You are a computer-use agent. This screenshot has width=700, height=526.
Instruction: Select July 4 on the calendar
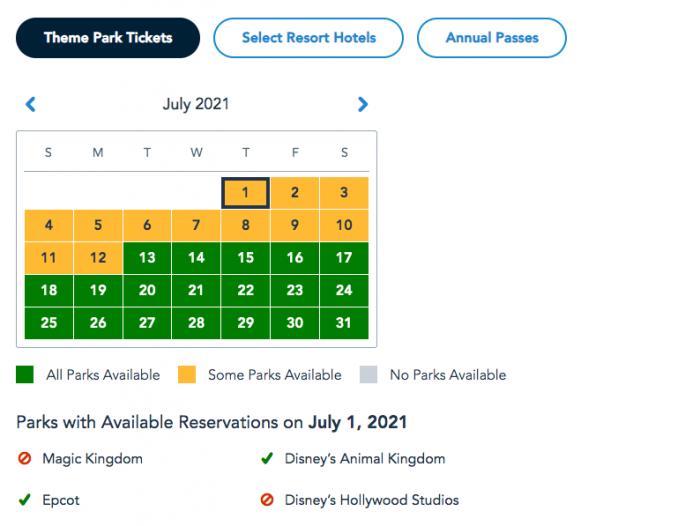pyautogui.click(x=49, y=225)
